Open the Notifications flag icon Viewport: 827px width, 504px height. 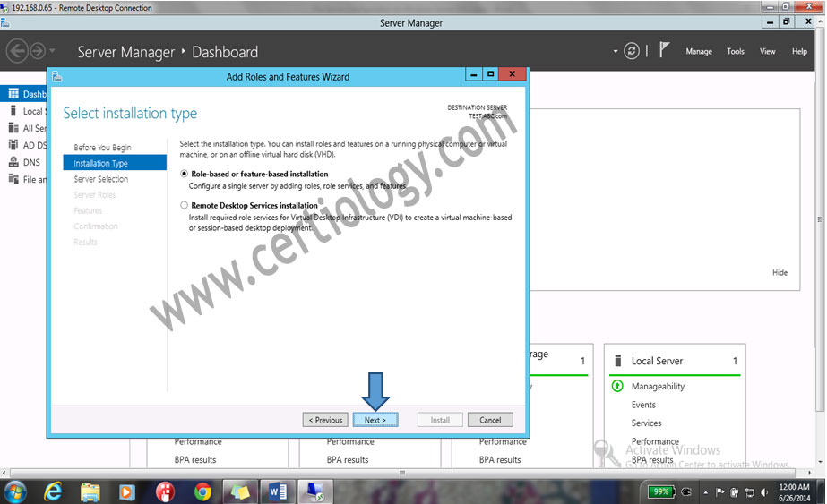point(664,51)
